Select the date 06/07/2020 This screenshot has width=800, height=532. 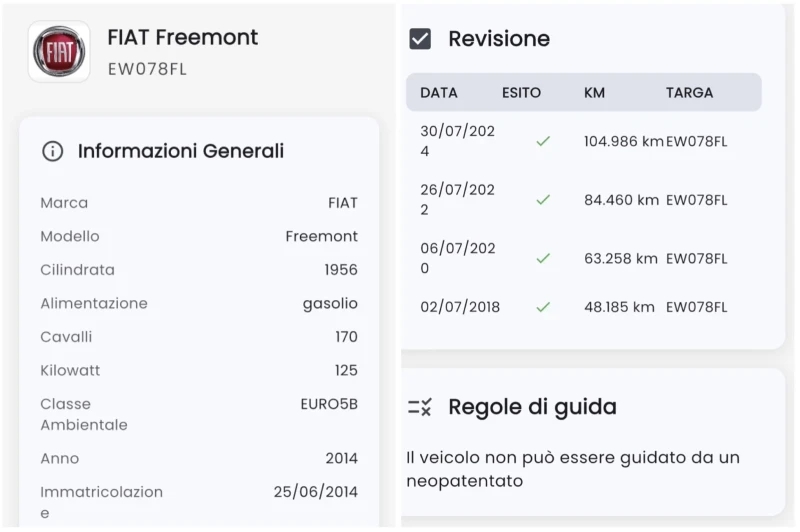point(458,258)
